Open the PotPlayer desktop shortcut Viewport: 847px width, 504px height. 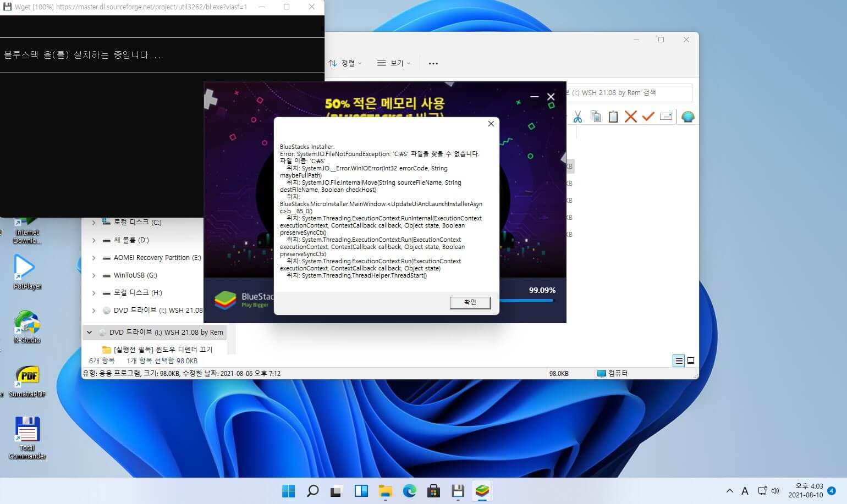click(27, 272)
